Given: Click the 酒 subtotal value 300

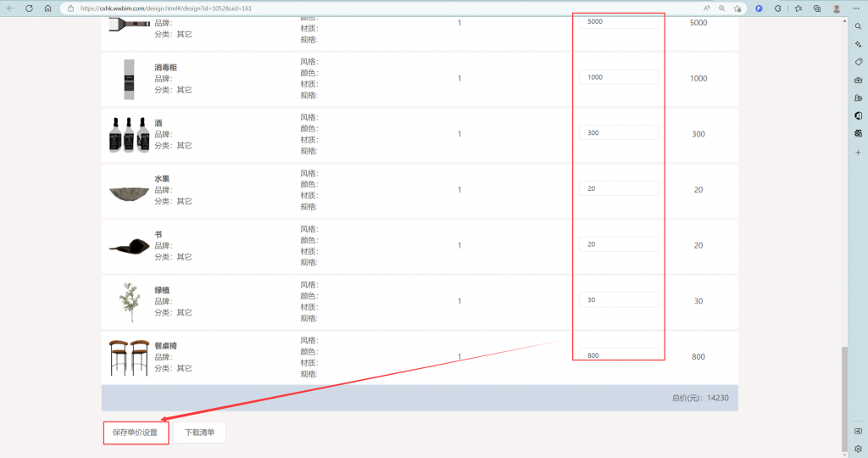Looking at the screenshot, I should [698, 134].
